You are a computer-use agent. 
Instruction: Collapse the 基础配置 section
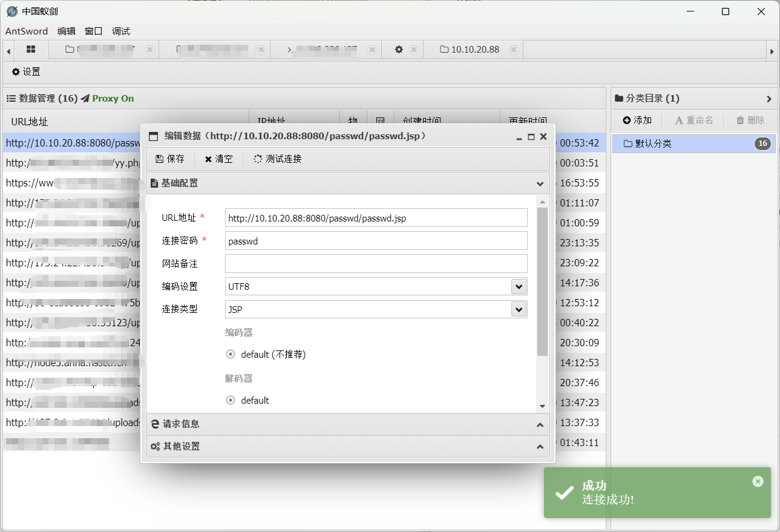(540, 183)
